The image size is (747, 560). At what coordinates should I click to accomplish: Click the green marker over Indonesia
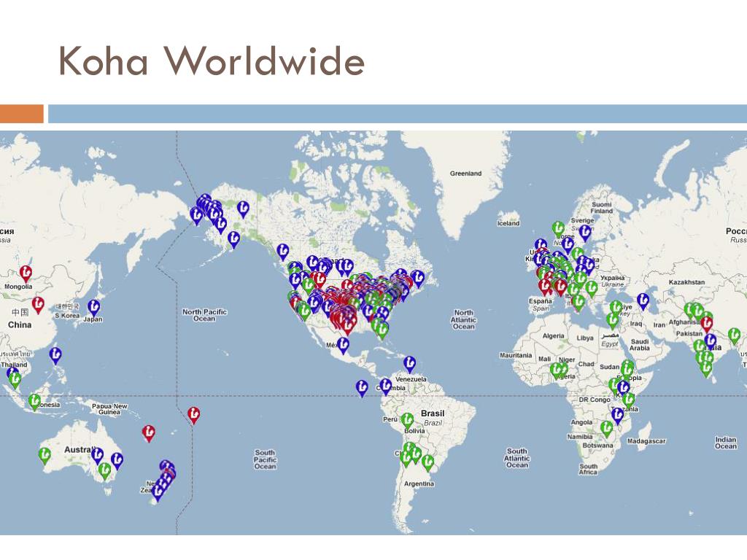click(34, 402)
